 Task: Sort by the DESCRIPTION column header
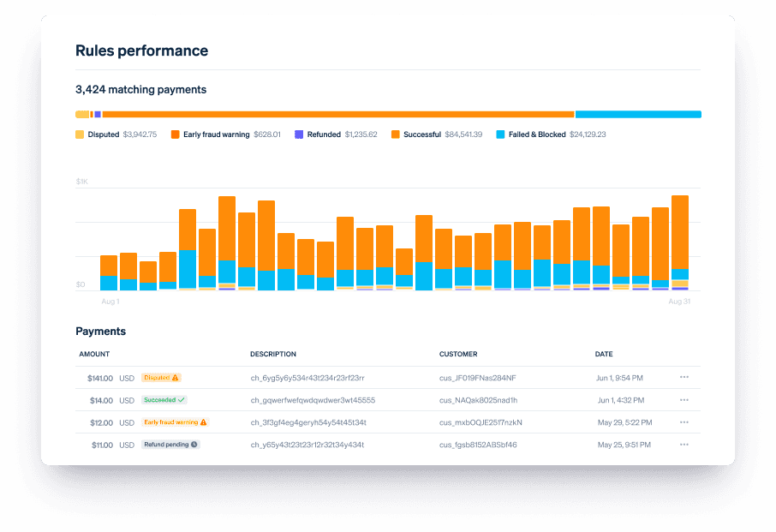pyautogui.click(x=273, y=355)
